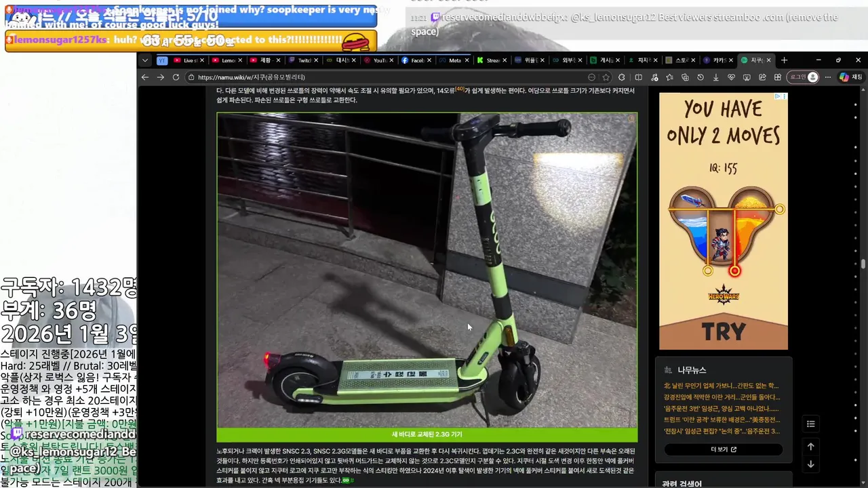This screenshot has height=488, width=868.
Task: Open the collections toolbar icon
Action: pyautogui.click(x=685, y=77)
